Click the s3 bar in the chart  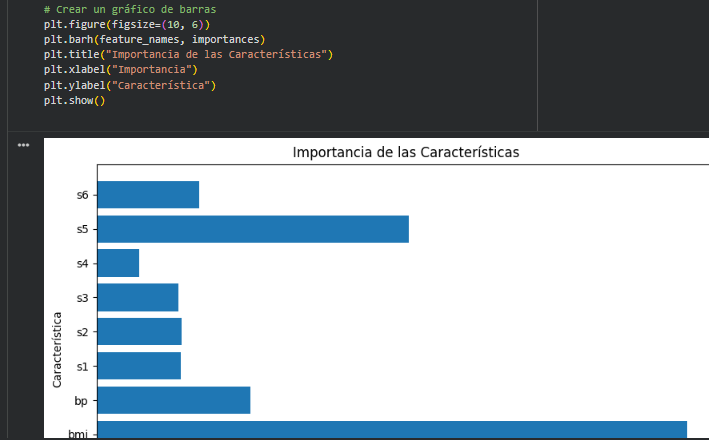(x=138, y=297)
